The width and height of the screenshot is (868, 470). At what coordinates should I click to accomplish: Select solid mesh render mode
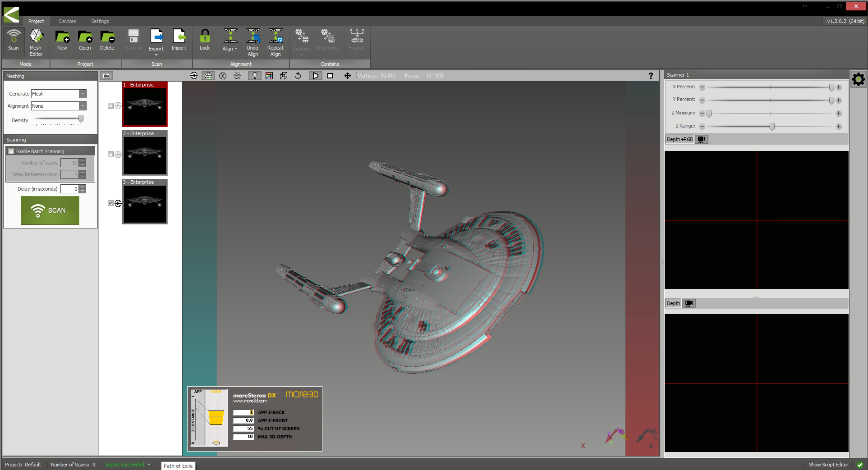[x=194, y=76]
